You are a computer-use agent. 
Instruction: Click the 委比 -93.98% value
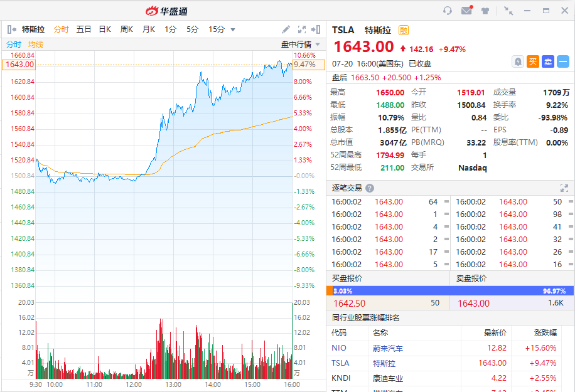[553, 118]
